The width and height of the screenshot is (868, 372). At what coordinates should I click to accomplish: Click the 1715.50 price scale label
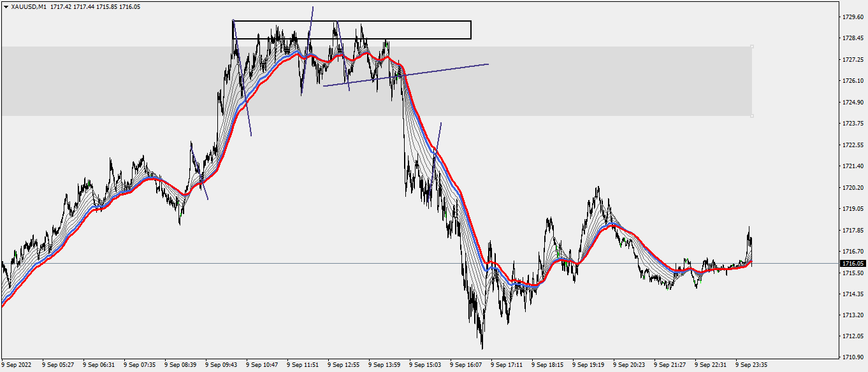click(x=852, y=273)
